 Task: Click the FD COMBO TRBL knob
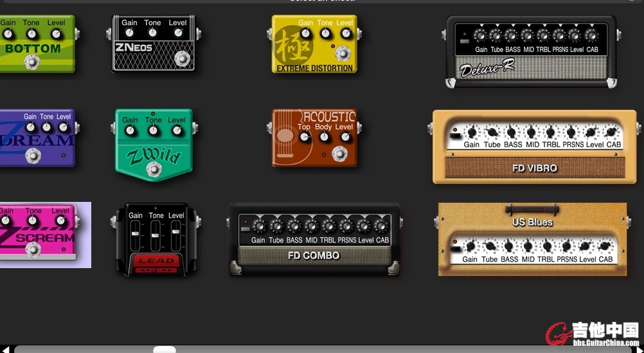328,226
